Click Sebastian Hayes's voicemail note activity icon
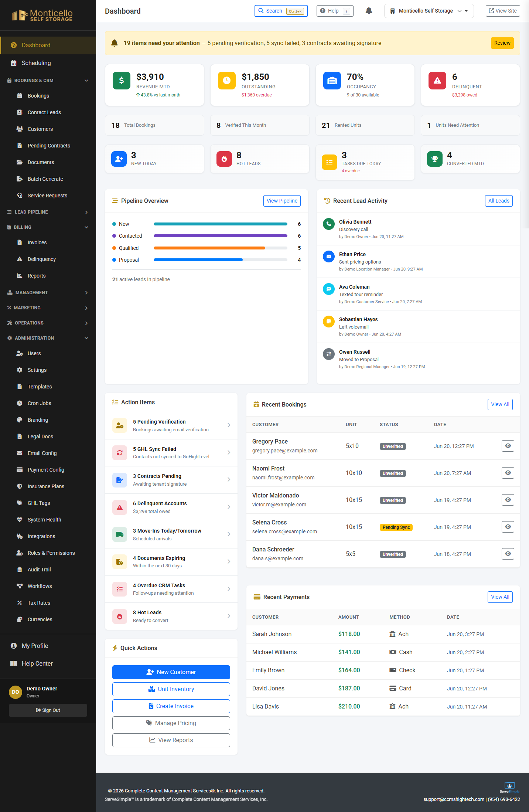 (329, 322)
